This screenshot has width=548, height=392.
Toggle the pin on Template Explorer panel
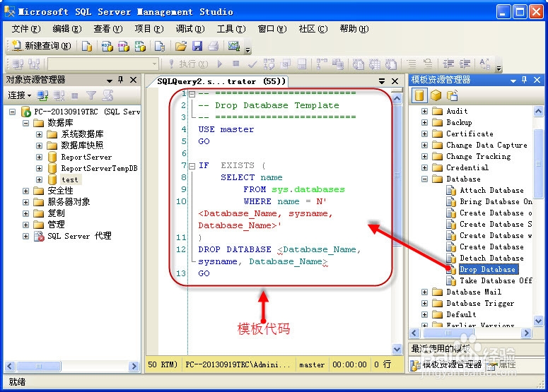(525, 80)
